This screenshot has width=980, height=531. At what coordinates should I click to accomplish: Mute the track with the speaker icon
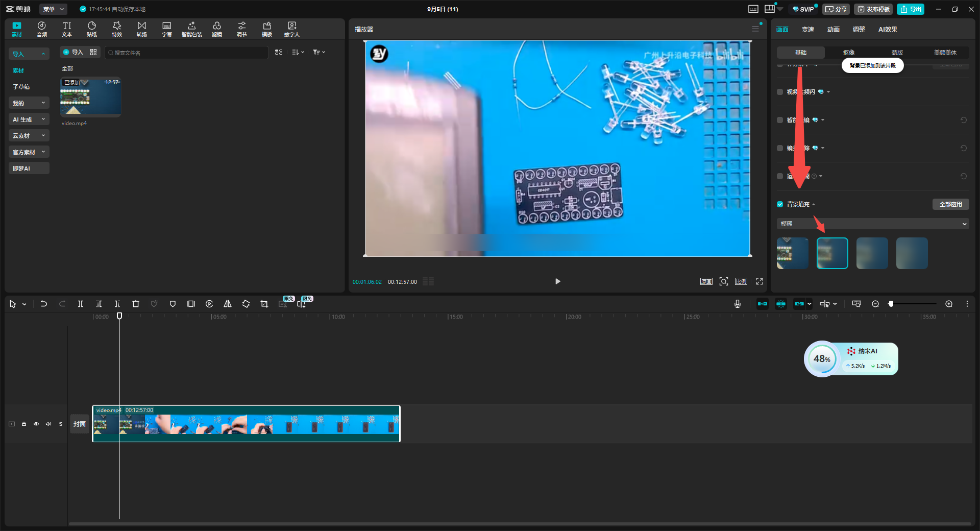[x=48, y=424]
